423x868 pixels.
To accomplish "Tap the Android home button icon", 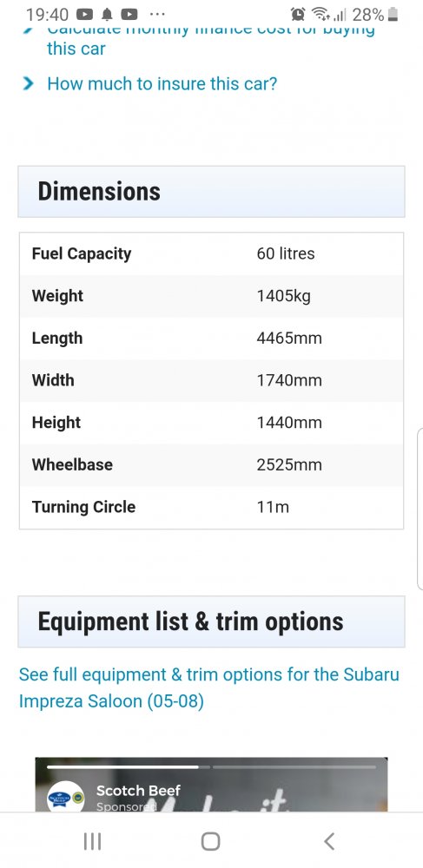I will (x=210, y=841).
